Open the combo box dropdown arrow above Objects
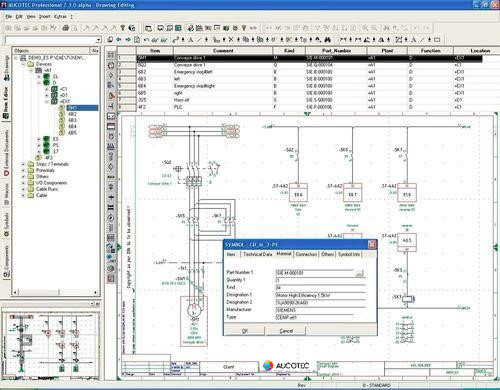 click(98, 40)
